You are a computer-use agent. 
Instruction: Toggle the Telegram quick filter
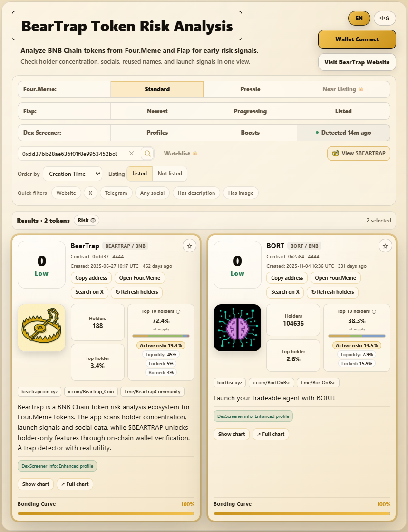(x=116, y=193)
